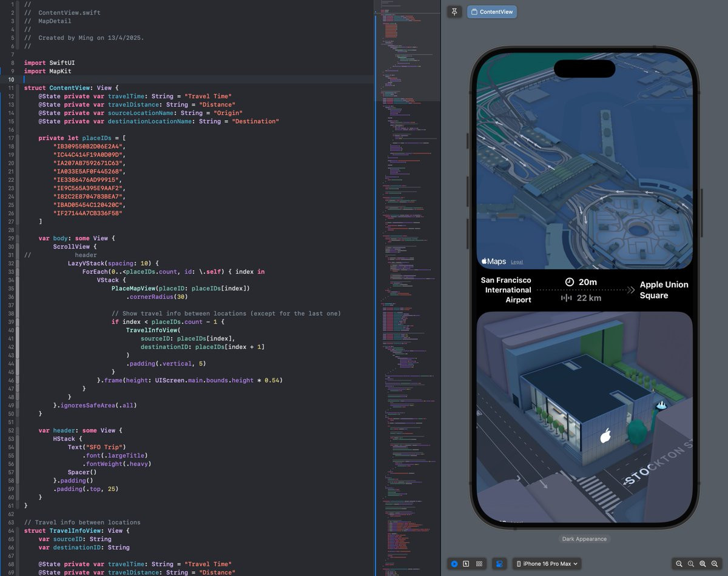
Task: Select the ContentView preview tab
Action: pyautogui.click(x=492, y=12)
